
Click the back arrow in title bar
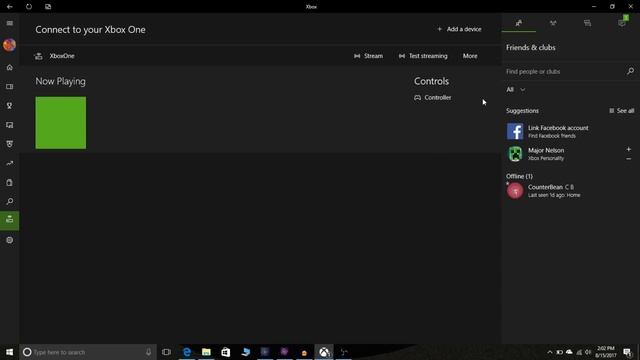(9, 7)
